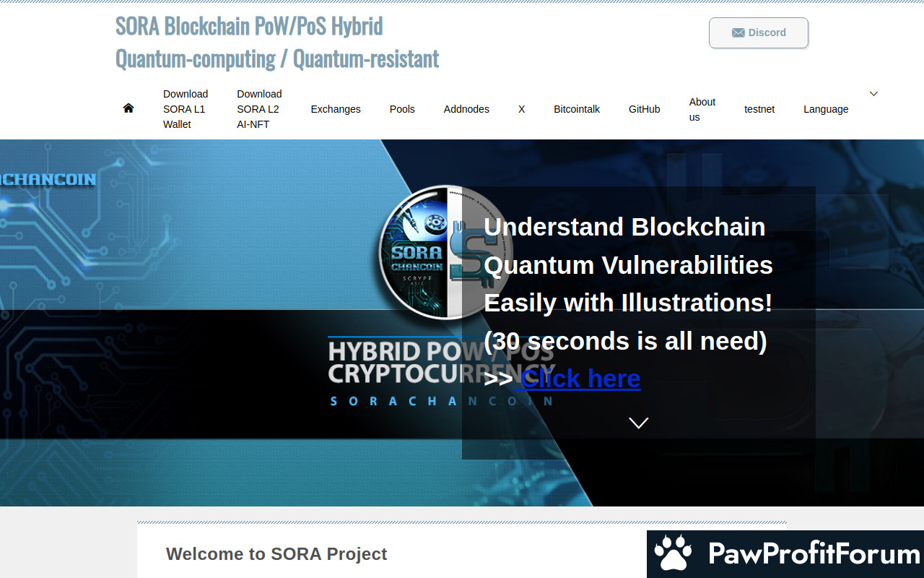Open the Language menu
924x578 pixels.
(x=826, y=109)
